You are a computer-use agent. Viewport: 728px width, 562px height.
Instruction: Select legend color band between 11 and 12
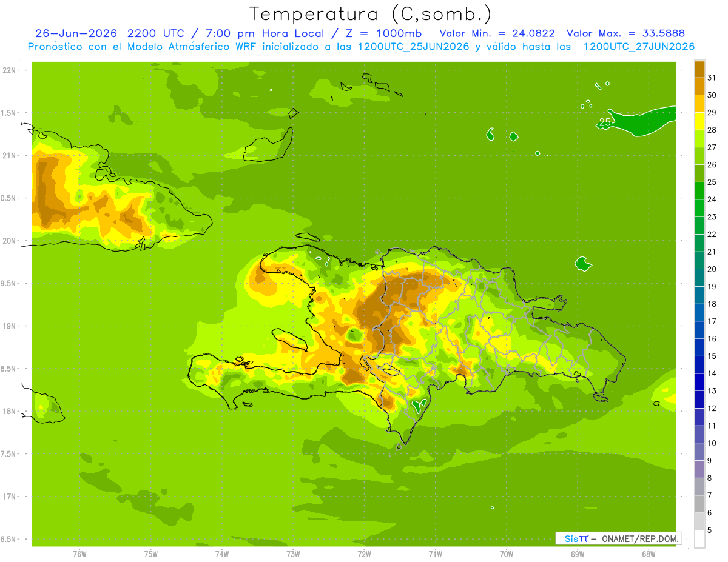pos(699,417)
